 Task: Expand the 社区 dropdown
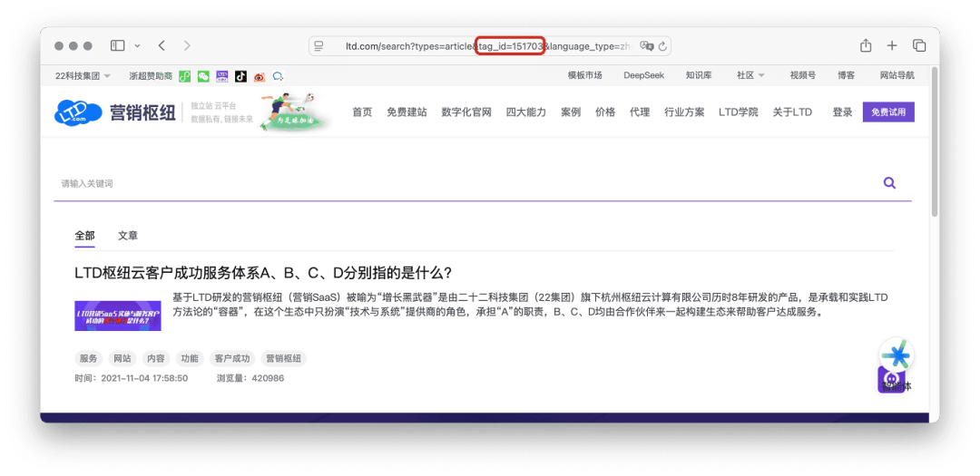pyautogui.click(x=750, y=75)
